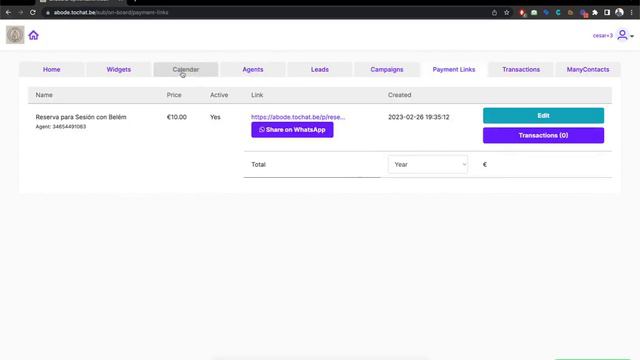The image size is (640, 360).
Task: Expand the Year period dropdown
Action: pyautogui.click(x=428, y=164)
